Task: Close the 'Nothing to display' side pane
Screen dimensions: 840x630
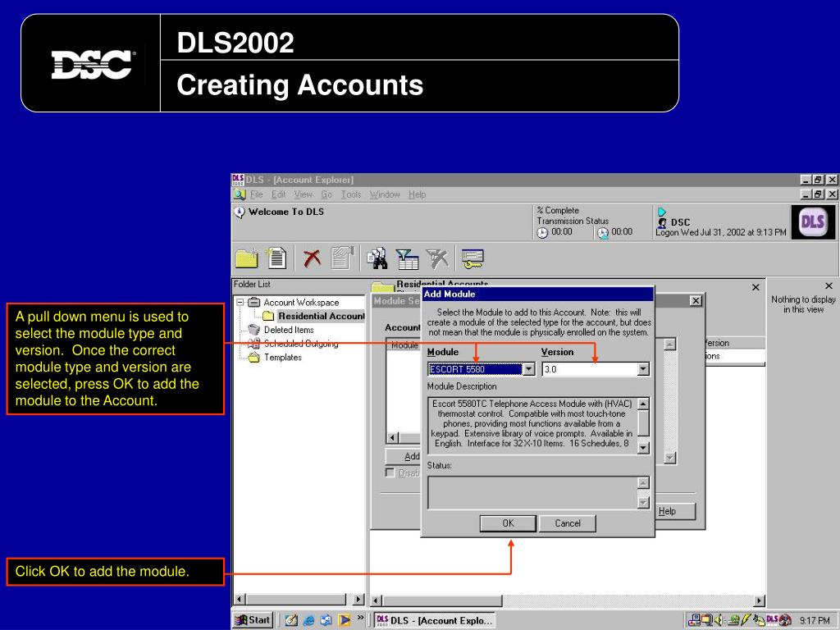Action: pyautogui.click(x=829, y=286)
